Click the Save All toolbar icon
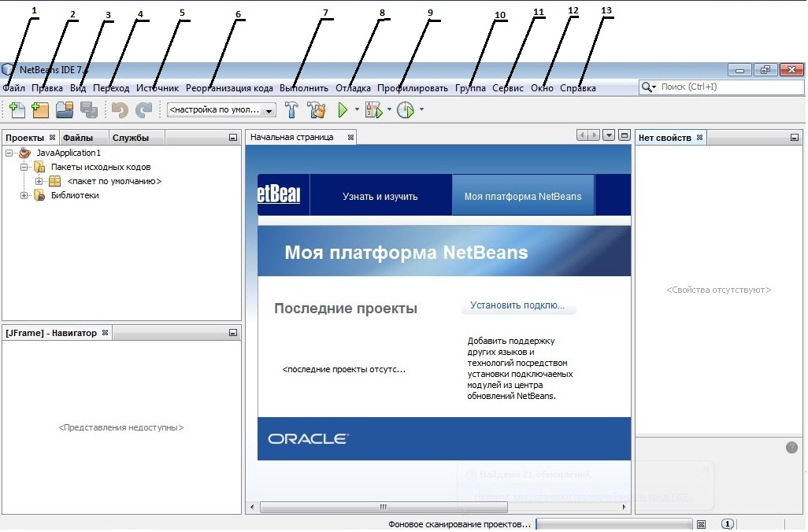 tap(89, 109)
